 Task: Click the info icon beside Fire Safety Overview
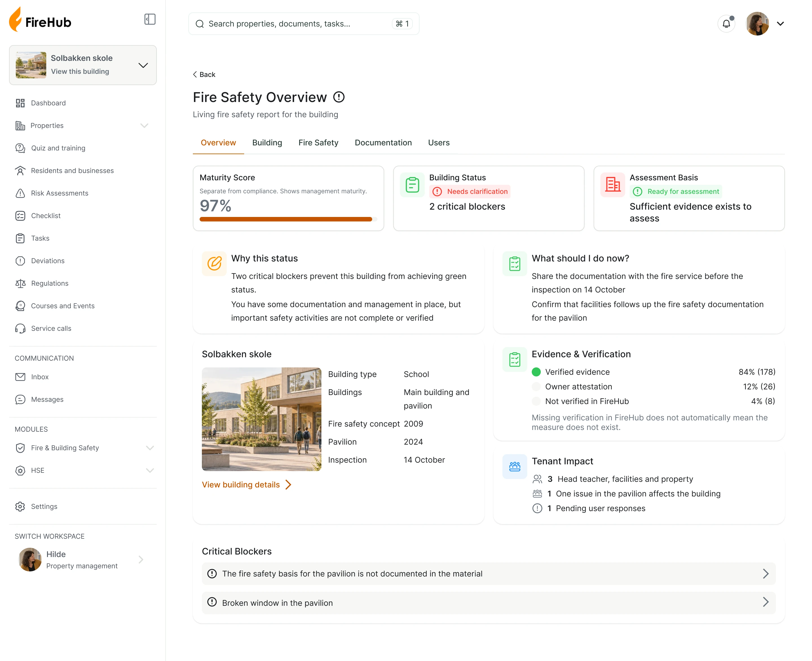(339, 97)
